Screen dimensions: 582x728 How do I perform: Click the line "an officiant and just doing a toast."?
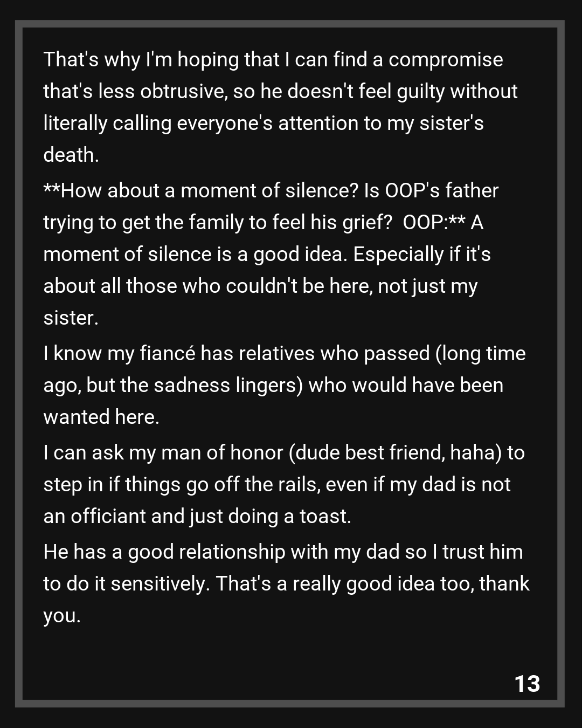pos(197,517)
